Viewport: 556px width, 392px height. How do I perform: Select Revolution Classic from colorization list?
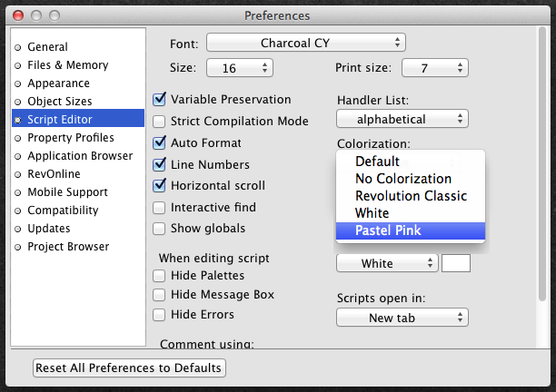(410, 196)
